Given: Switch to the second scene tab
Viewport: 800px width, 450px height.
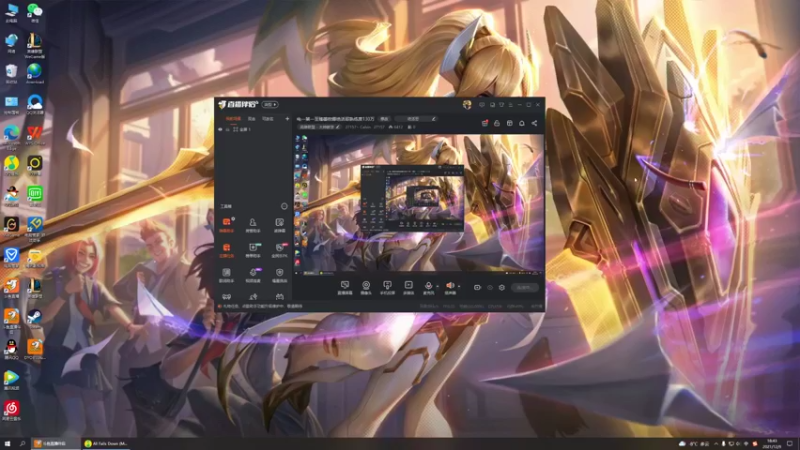Looking at the screenshot, I should coord(252,118).
